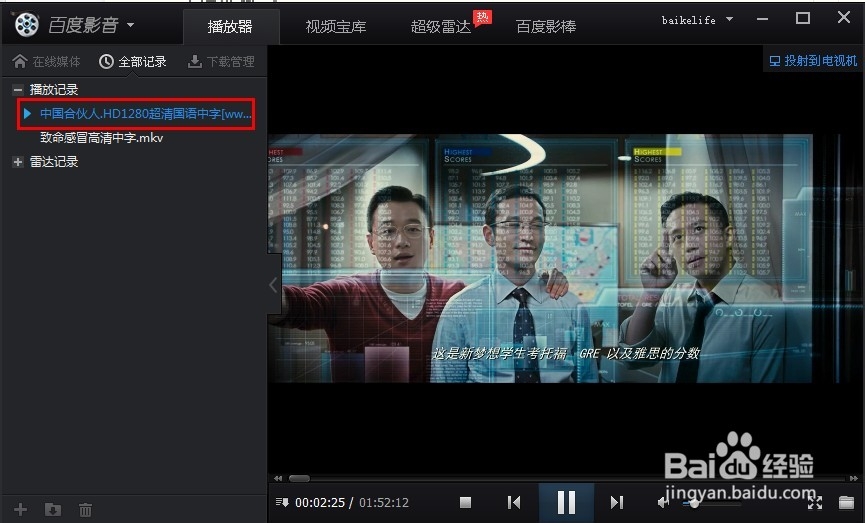Collapse the 播放记录 tree node

point(18,89)
